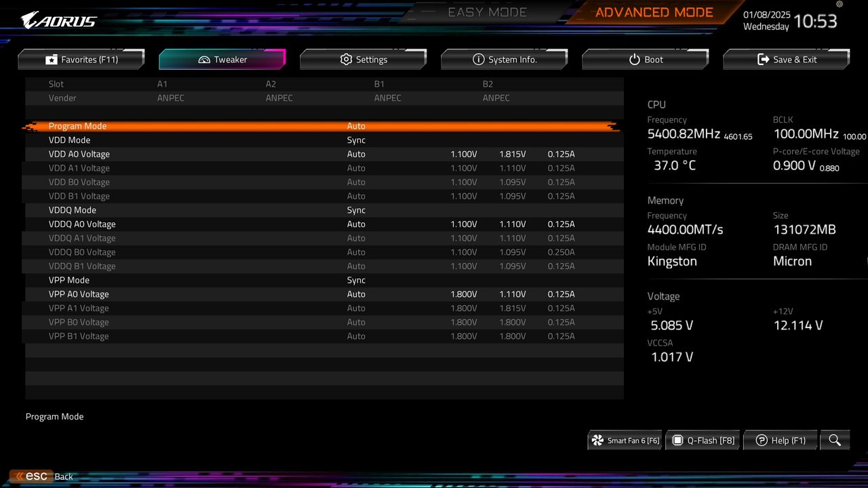The height and width of the screenshot is (488, 868).
Task: Click the VDDQ A1 Voltage row label
Action: pos(82,238)
